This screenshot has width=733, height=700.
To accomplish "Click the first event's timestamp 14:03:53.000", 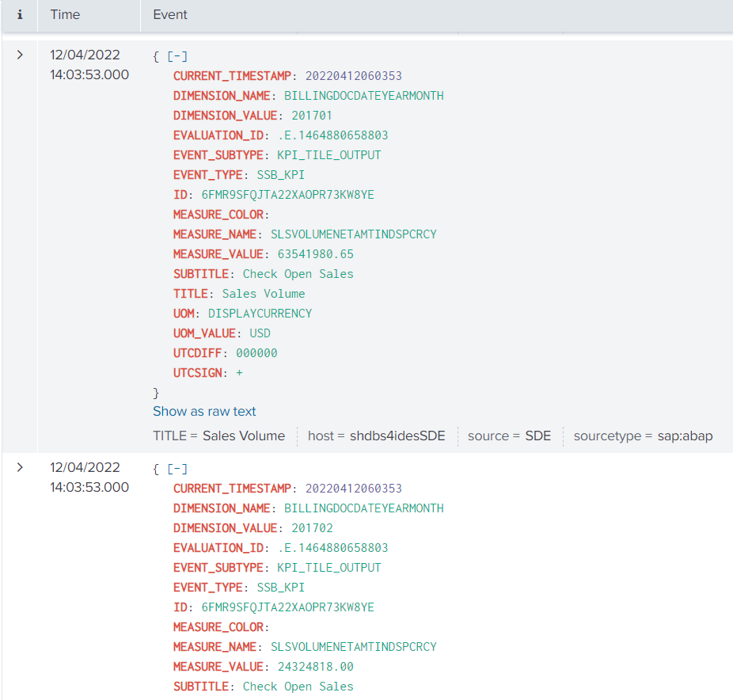I will coord(89,74).
